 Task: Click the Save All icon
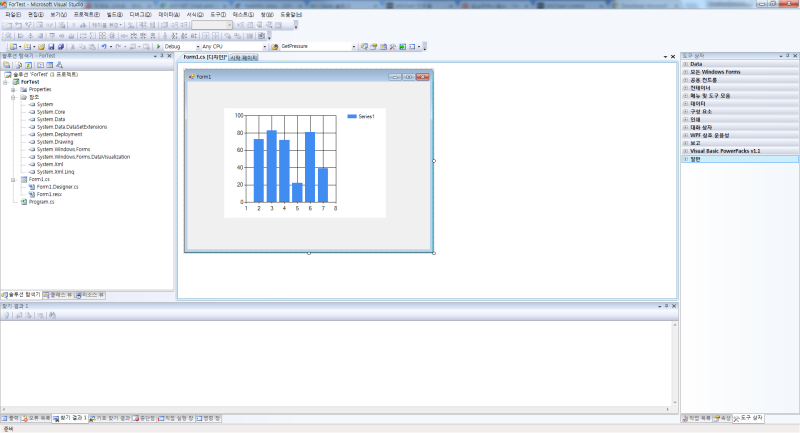(x=61, y=46)
